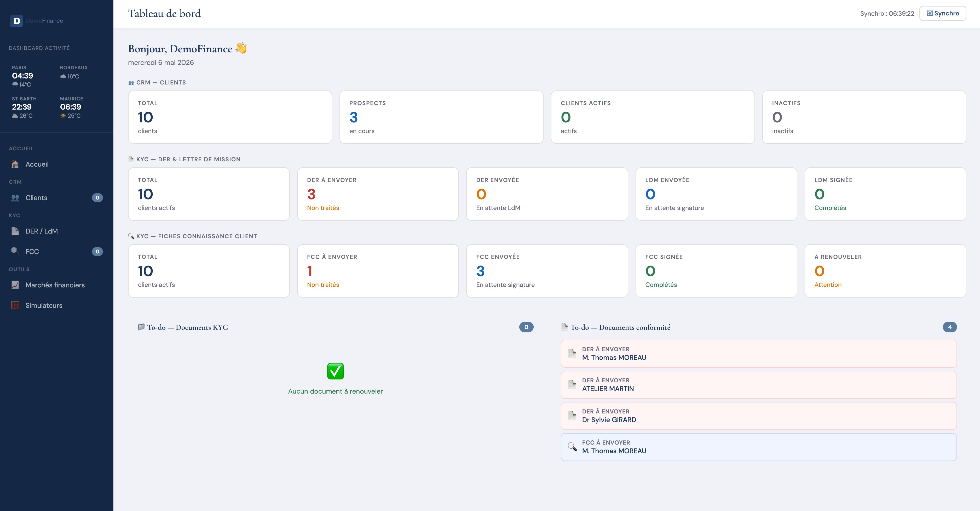The image size is (980, 511).
Task: Click the Maurice sun weather icon
Action: click(x=63, y=116)
